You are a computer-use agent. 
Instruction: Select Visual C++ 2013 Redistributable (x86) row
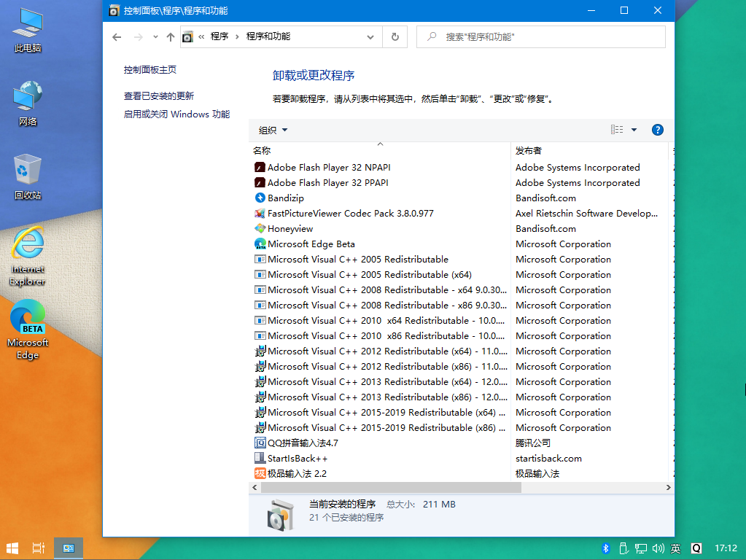[x=462, y=397]
